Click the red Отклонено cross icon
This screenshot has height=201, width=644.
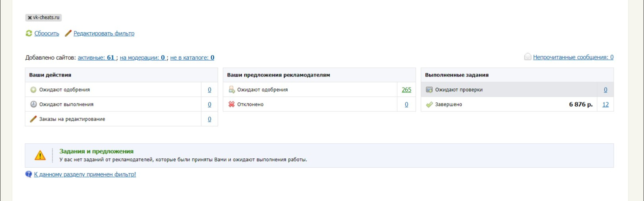pyautogui.click(x=232, y=104)
